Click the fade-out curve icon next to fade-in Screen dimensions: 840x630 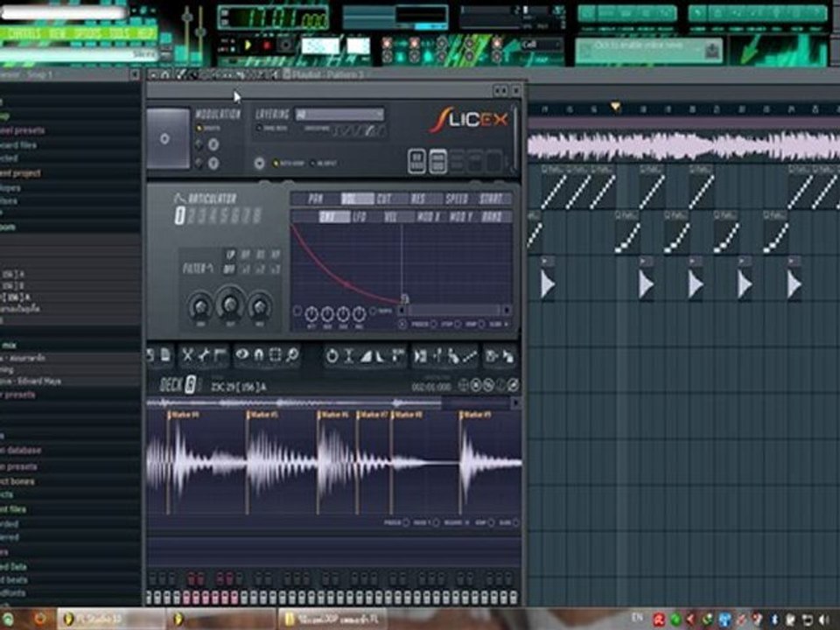pos(380,356)
